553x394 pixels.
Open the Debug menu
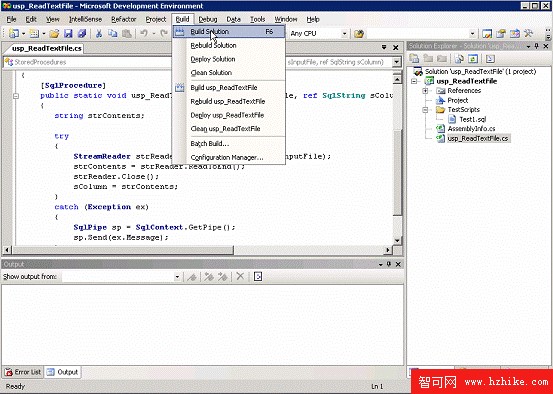208,19
